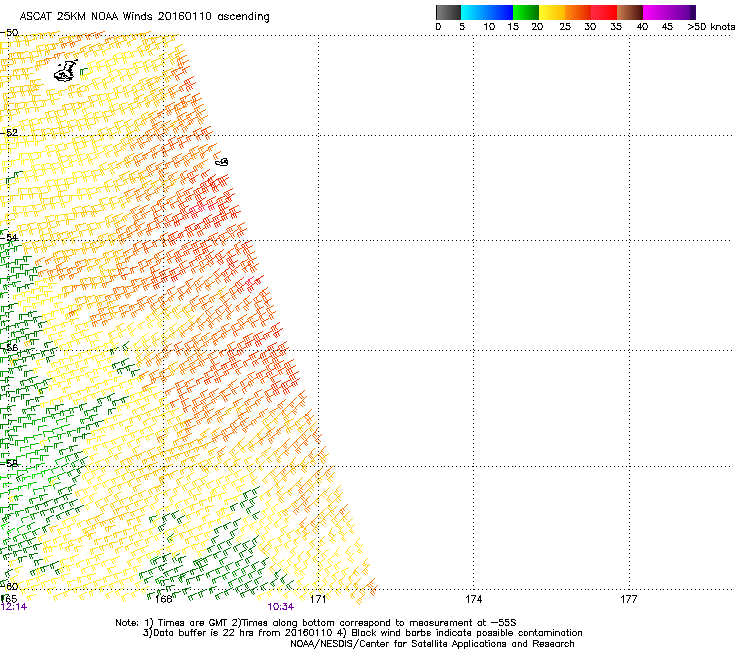
Task: Click the '40' legend scale label
Action: click(642, 27)
